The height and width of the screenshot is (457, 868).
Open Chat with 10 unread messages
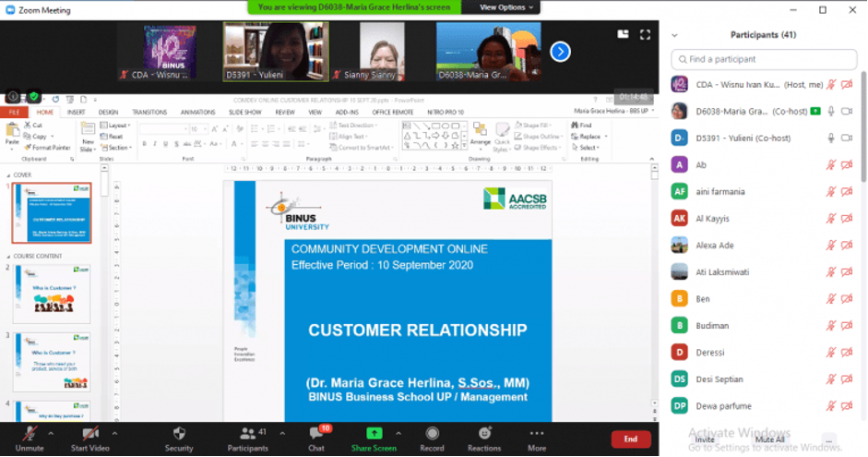click(x=316, y=439)
